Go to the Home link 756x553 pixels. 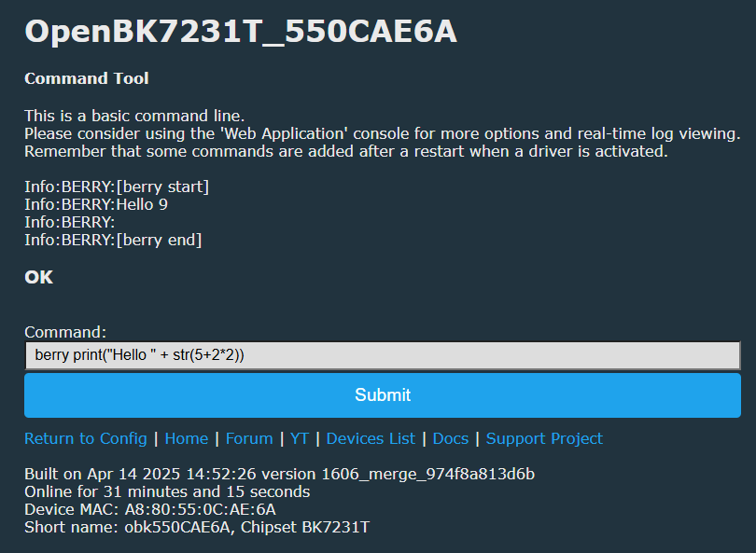coord(187,438)
